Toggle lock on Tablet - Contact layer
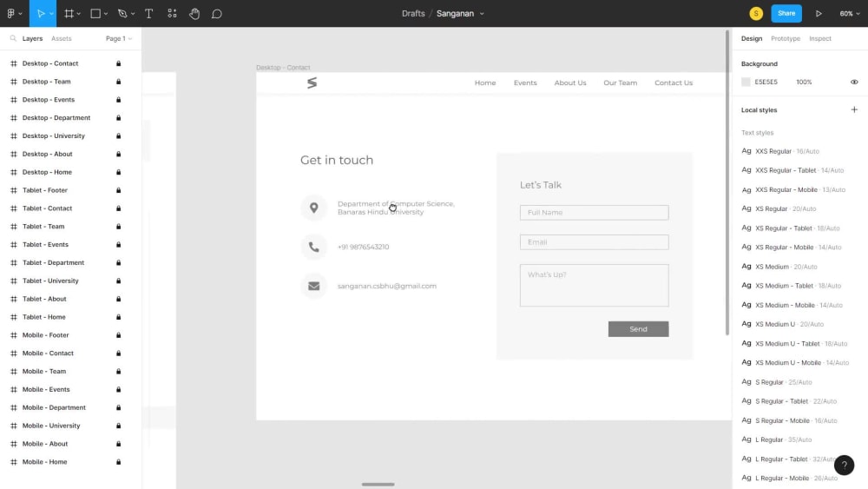Image resolution: width=868 pixels, height=489 pixels. tap(118, 208)
